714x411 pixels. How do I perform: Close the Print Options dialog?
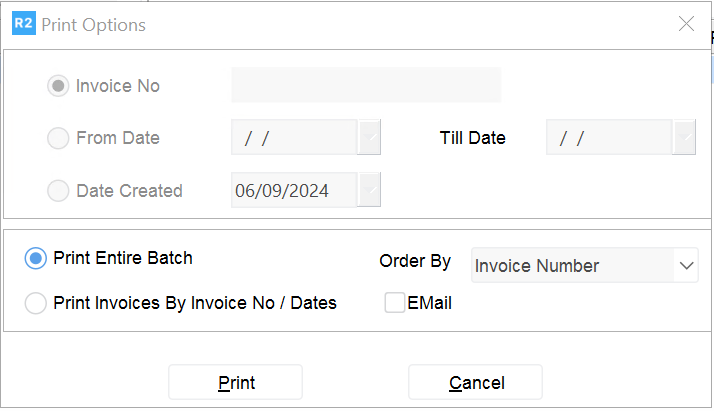[686, 24]
